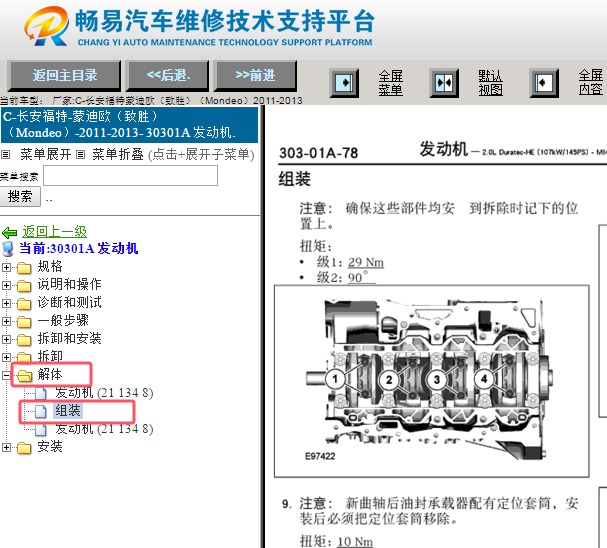Click 菜单折叠 to collapse all menus
This screenshot has width=607, height=548.
(118, 155)
